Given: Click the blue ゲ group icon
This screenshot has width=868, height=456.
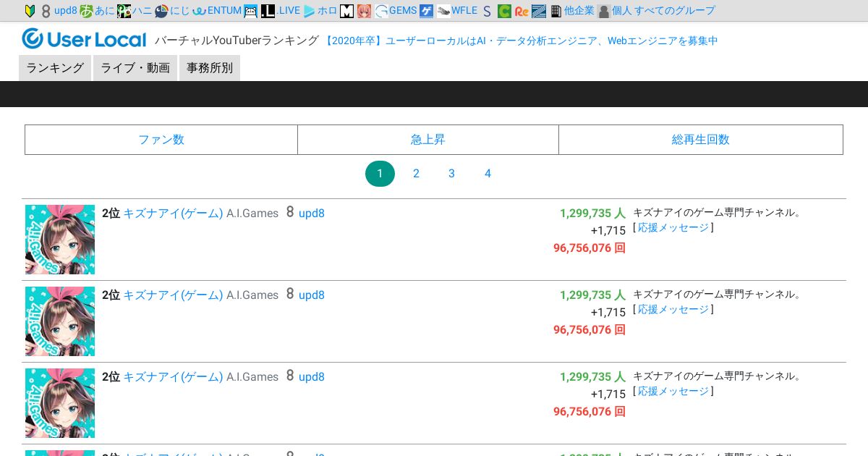Looking at the screenshot, I should [427, 11].
